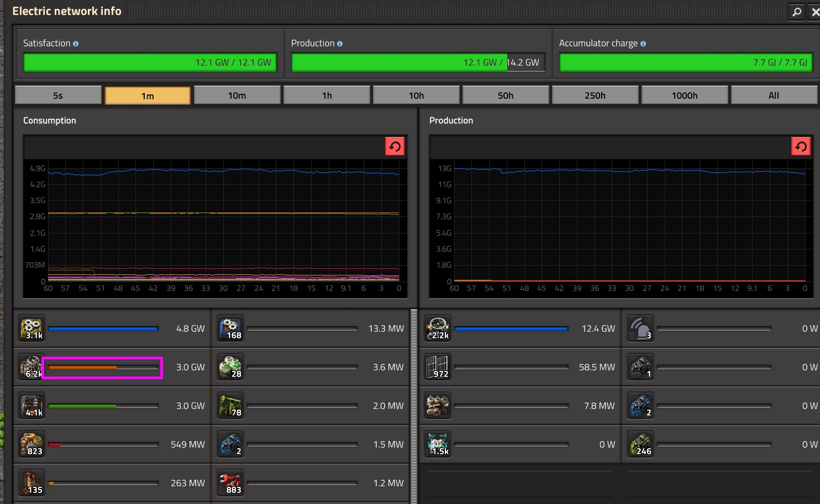Select the solar panel icon labeled 972

click(438, 367)
